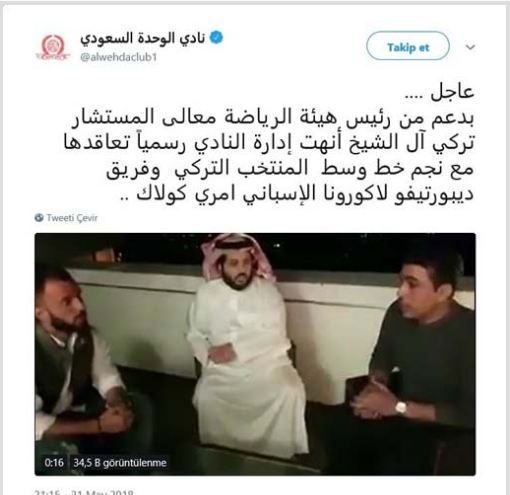Expand the tweet options chevron
510x495 pixels.
pos(470,47)
